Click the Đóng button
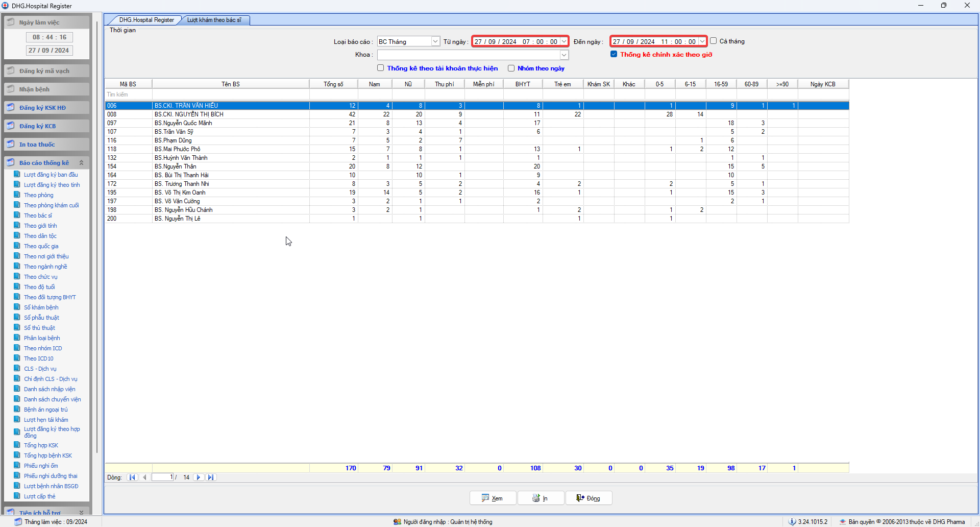This screenshot has width=980, height=527. pos(589,498)
